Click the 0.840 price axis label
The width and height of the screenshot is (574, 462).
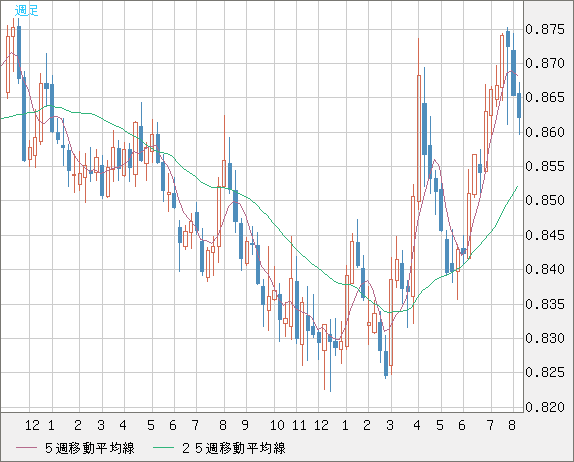(x=545, y=269)
